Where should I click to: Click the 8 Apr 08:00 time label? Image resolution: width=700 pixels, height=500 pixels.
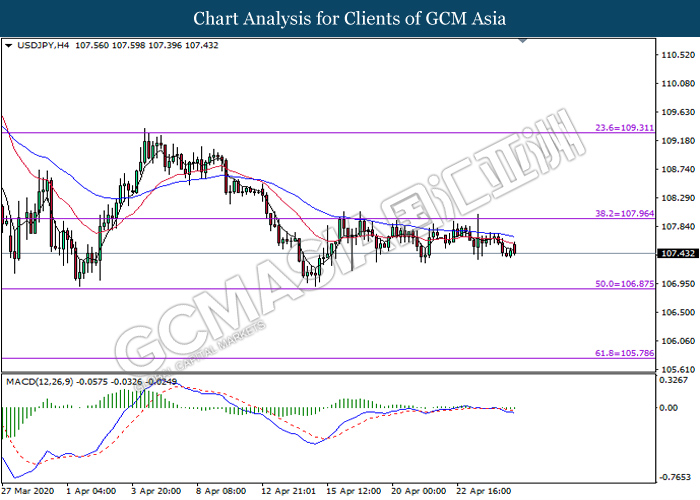pos(221,491)
